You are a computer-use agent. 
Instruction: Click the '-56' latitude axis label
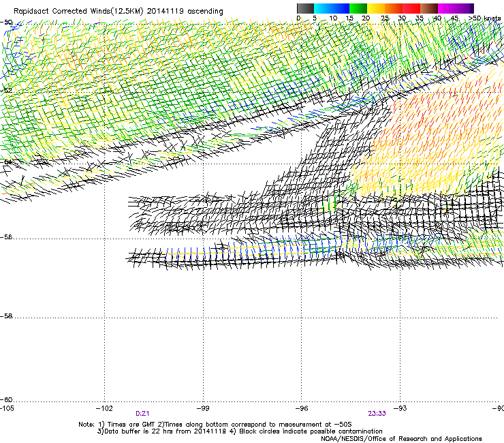coord(6,237)
